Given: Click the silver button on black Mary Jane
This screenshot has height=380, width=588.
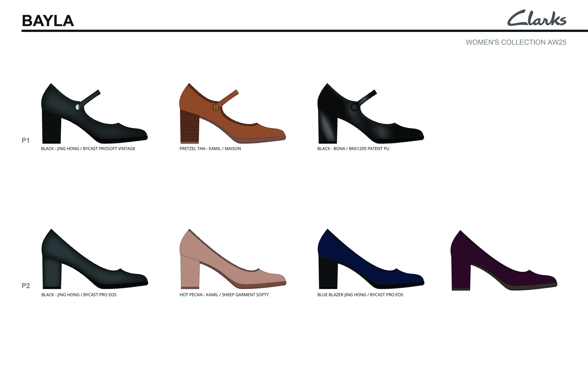Looking at the screenshot, I should tap(78, 107).
